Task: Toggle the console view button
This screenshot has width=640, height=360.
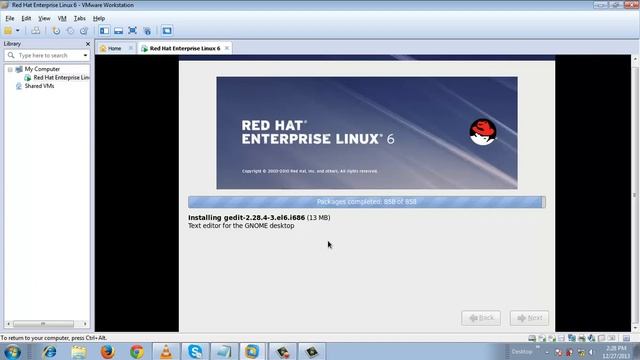Action: pyautogui.click(x=167, y=31)
